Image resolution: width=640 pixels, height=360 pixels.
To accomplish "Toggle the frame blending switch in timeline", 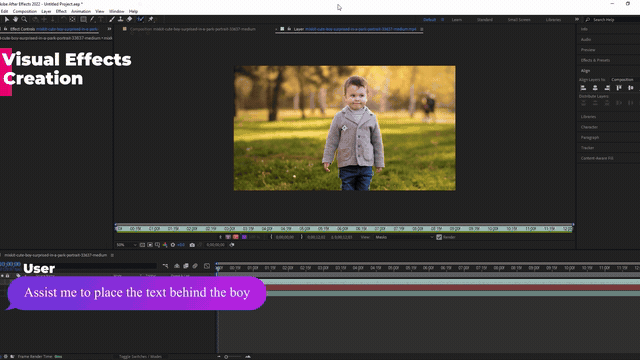I will point(186,266).
